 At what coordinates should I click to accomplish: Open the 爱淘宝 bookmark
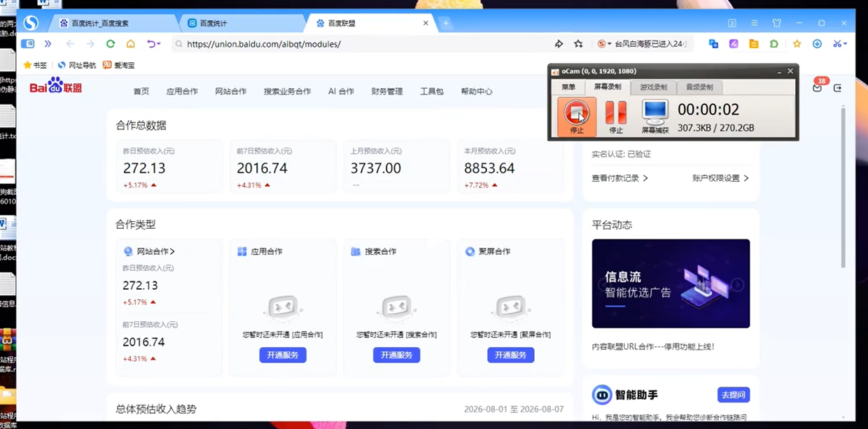pos(119,65)
